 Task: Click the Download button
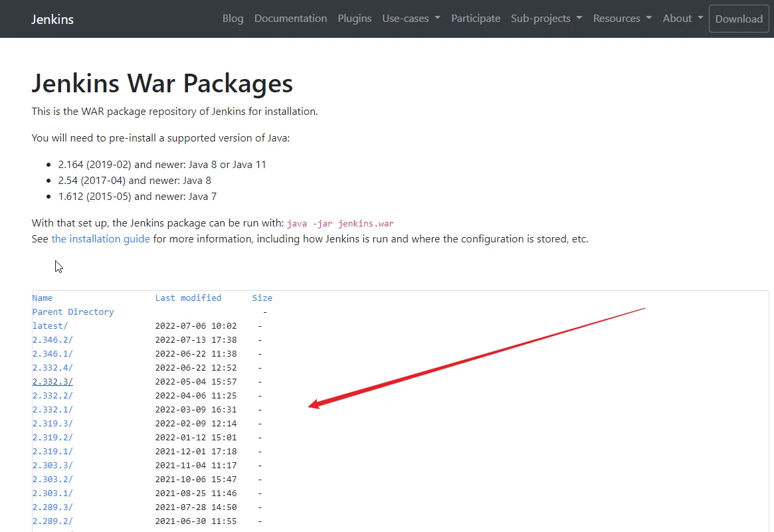[x=739, y=19]
